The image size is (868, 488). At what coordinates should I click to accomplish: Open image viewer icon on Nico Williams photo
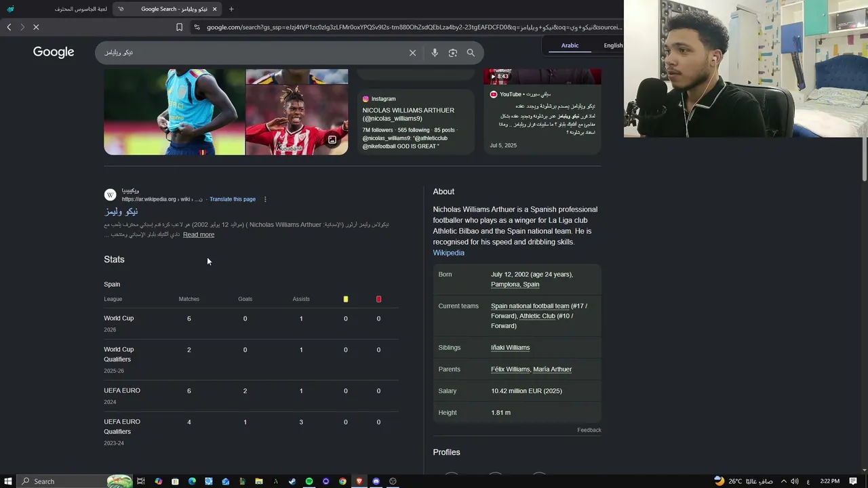[x=332, y=140]
